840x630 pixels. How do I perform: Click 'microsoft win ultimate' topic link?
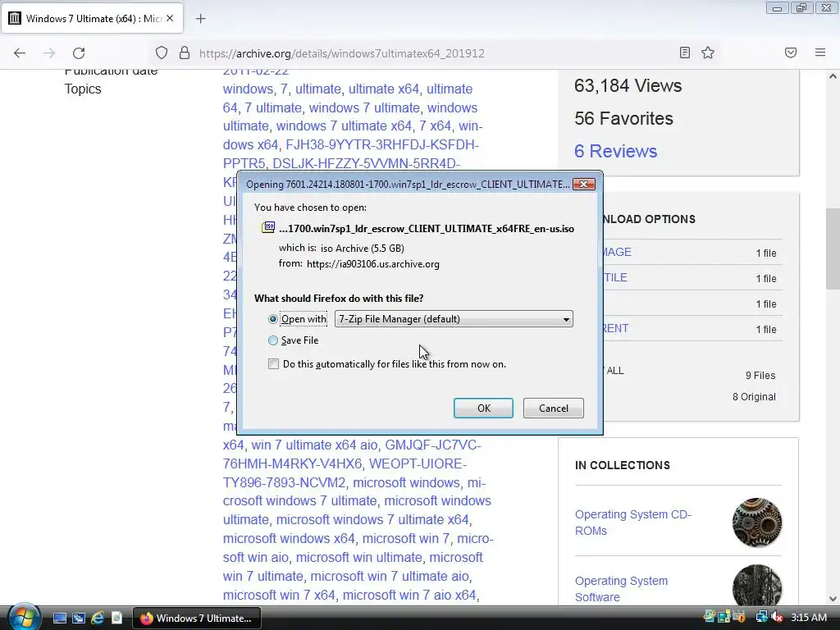pos(359,558)
